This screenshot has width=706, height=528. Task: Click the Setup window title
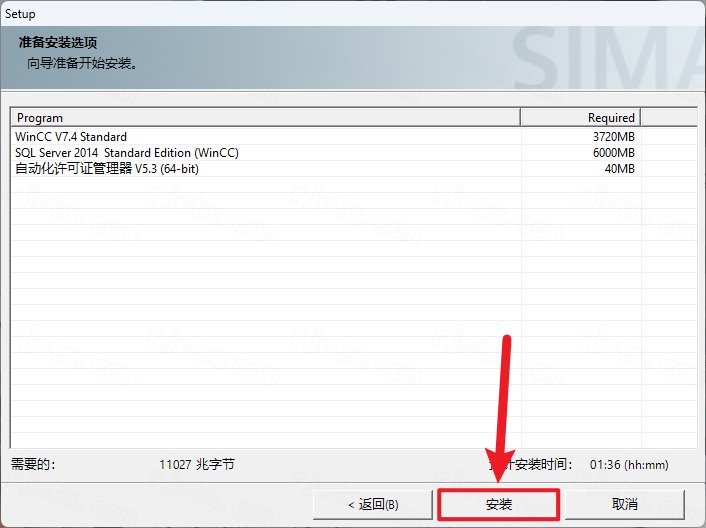[x=20, y=14]
